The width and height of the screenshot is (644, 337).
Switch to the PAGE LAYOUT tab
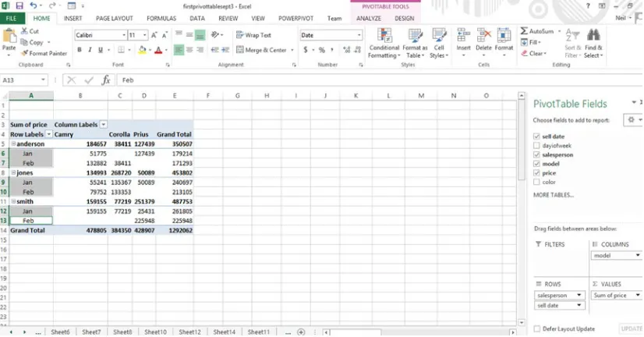[x=114, y=19]
